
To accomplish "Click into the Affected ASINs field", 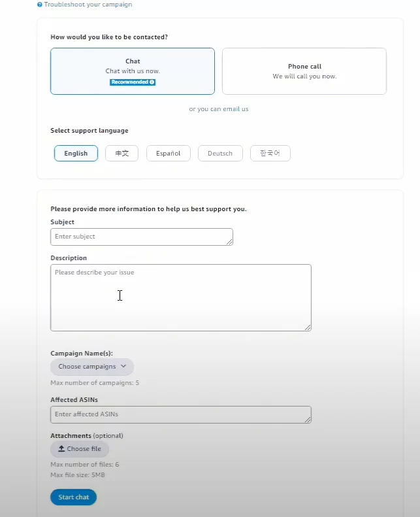I will (x=181, y=414).
